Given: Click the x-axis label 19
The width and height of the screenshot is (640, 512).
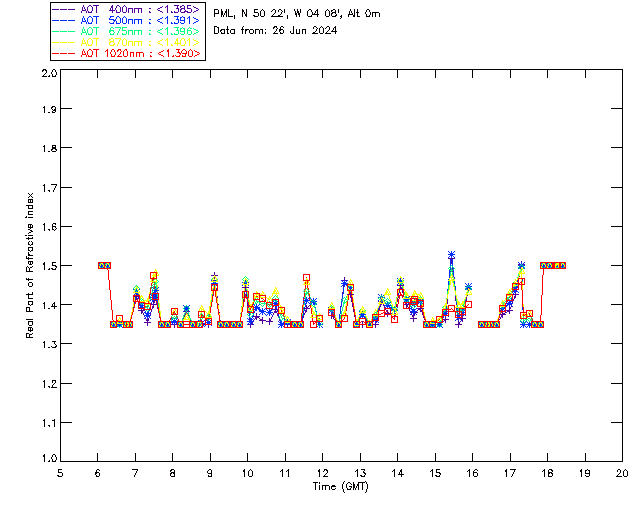Looking at the screenshot, I should 585,473.
